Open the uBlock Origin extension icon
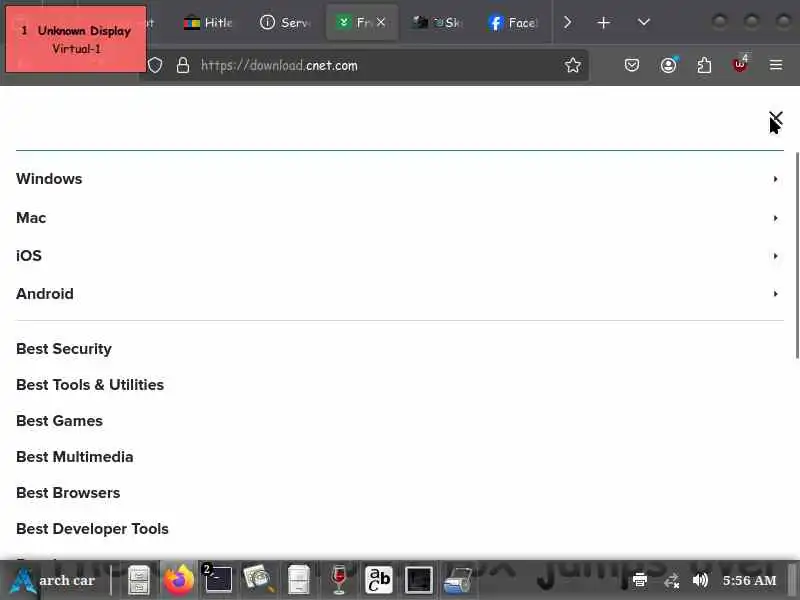The height and width of the screenshot is (600, 800). point(740,64)
